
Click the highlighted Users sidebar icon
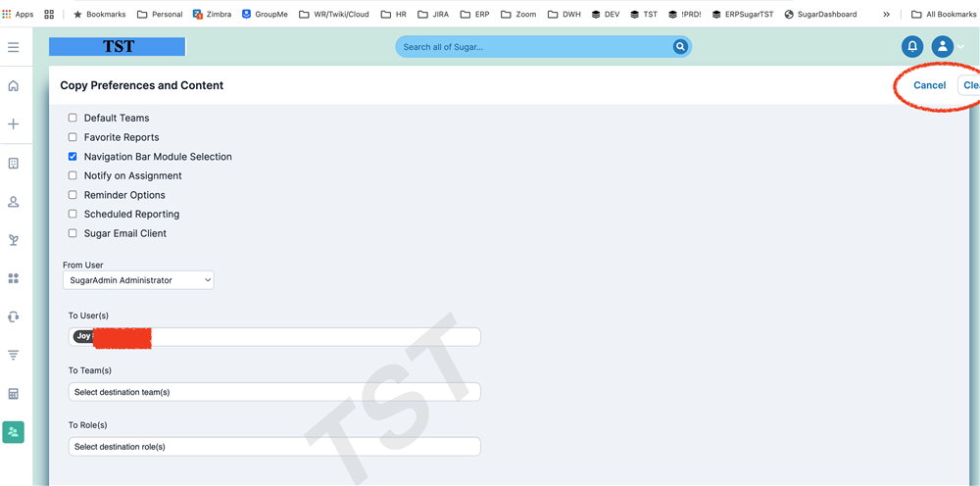click(14, 431)
